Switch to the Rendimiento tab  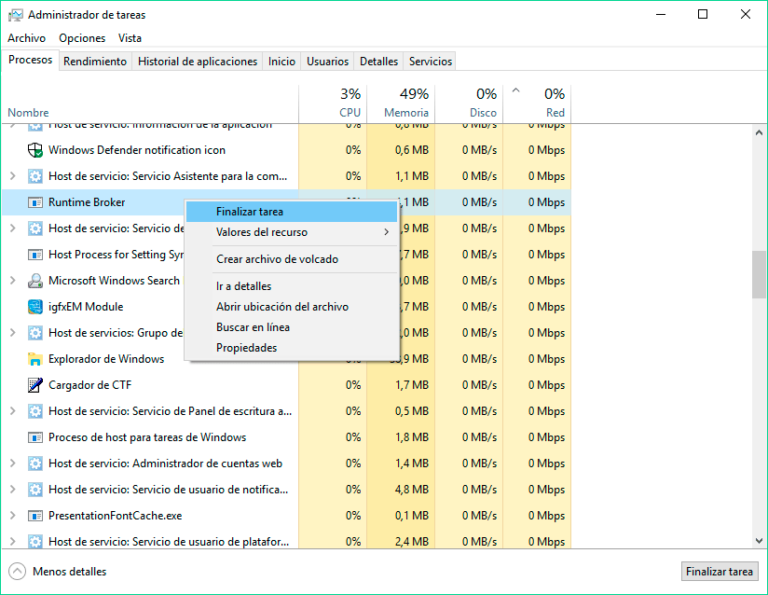pyautogui.click(x=95, y=61)
